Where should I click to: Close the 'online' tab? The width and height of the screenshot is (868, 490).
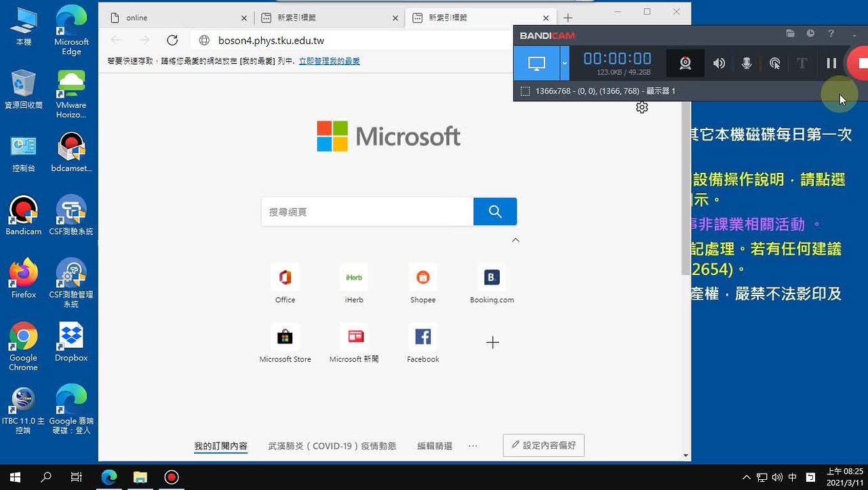[245, 18]
